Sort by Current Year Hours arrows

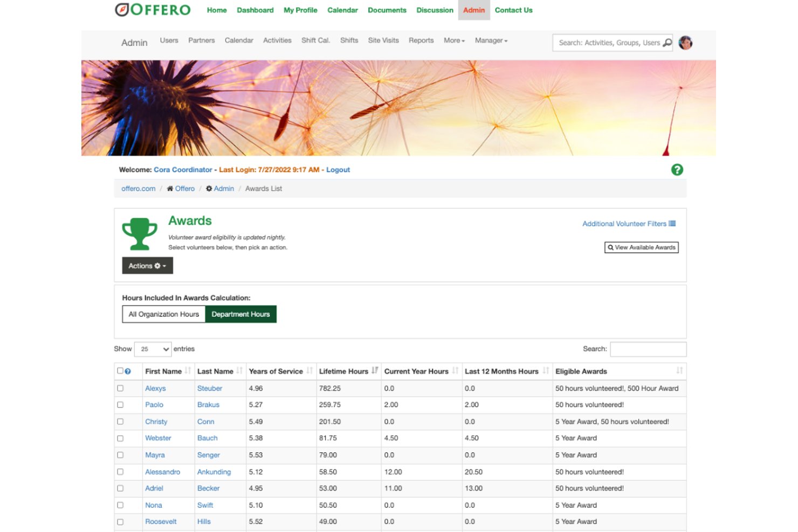click(455, 371)
